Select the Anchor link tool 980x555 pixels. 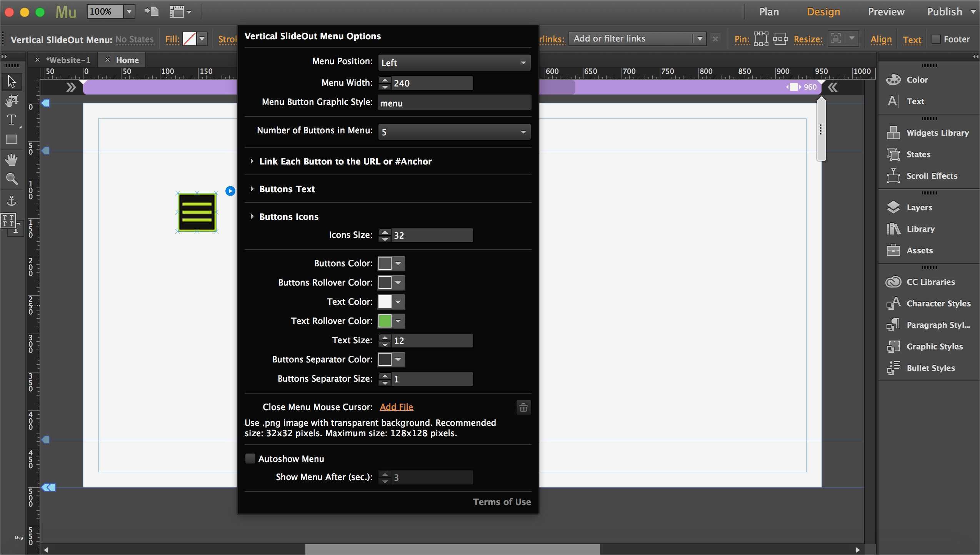coord(12,200)
